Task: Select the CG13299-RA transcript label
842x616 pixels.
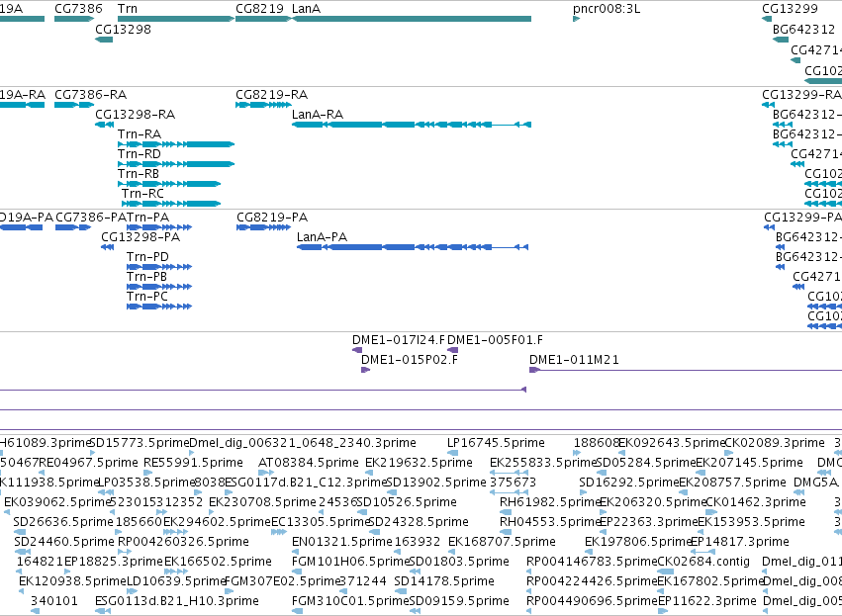Action: click(801, 95)
